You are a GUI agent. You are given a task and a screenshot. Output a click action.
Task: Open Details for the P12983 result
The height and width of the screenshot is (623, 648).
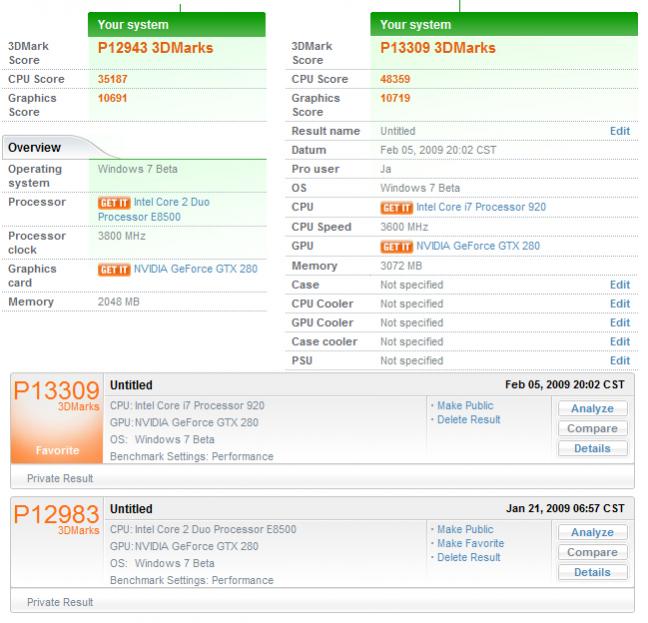(x=592, y=572)
